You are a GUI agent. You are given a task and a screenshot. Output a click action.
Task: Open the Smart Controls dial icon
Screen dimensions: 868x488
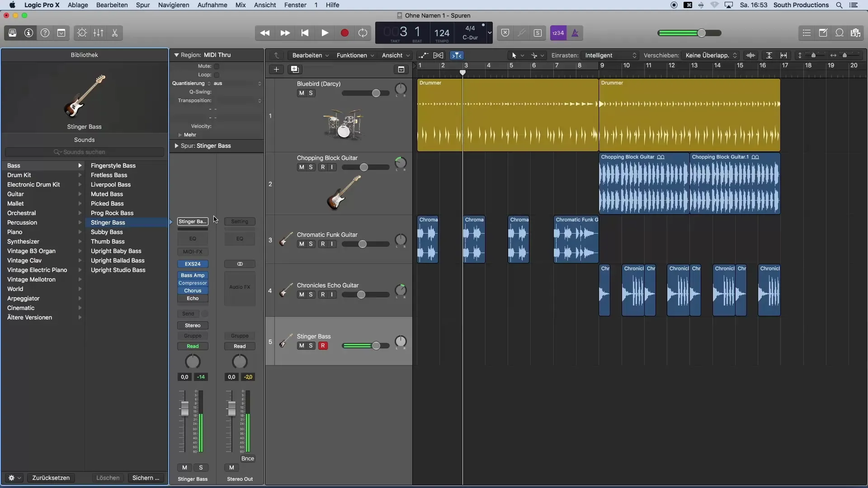point(82,33)
